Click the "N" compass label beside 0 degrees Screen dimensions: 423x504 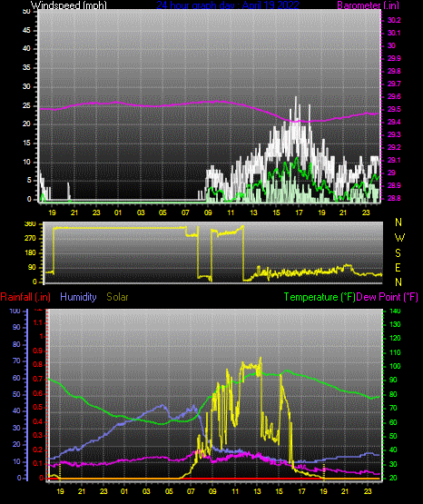(398, 282)
